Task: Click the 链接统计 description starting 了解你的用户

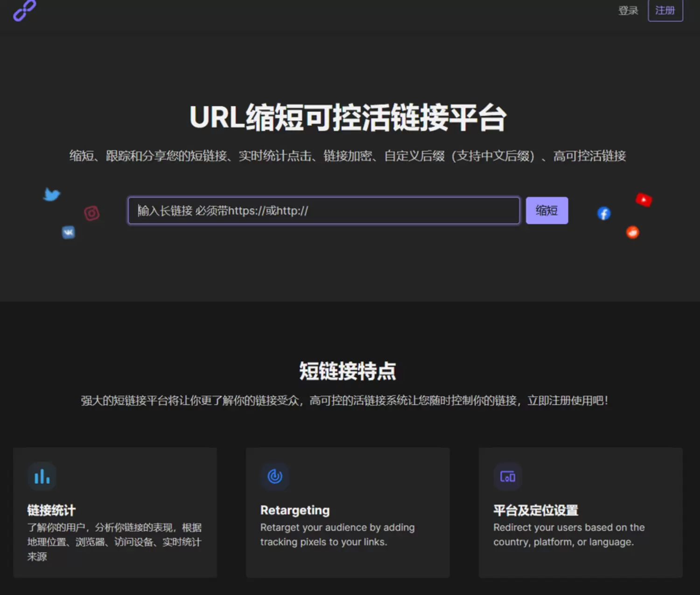Action: click(114, 542)
